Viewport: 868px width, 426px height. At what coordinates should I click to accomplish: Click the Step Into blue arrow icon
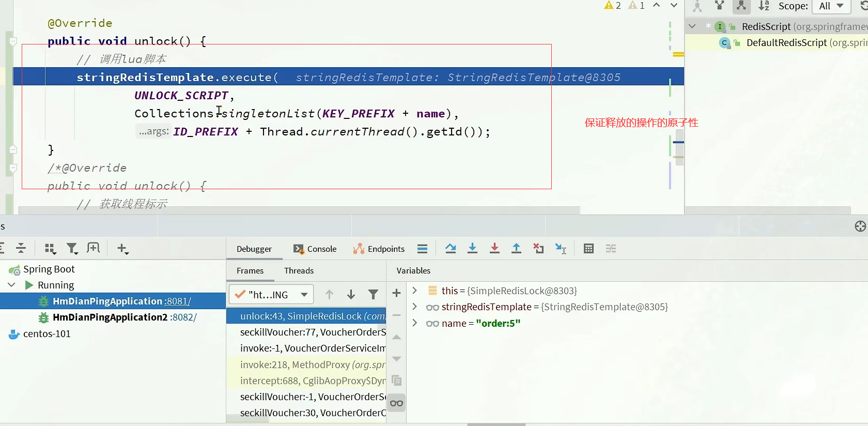[x=472, y=249]
